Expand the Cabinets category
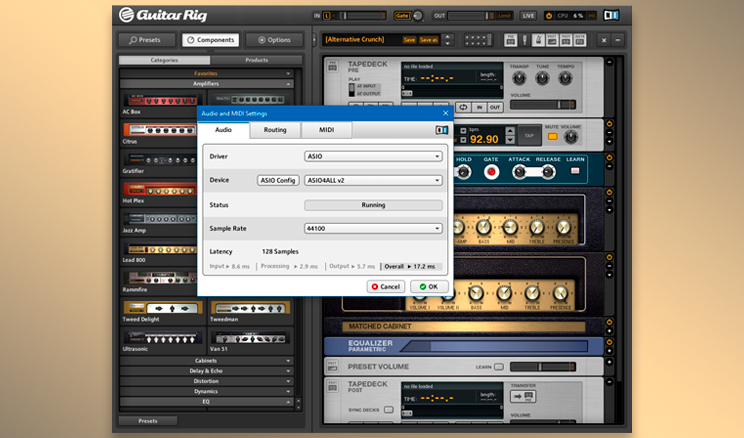744x438 pixels. 206,360
